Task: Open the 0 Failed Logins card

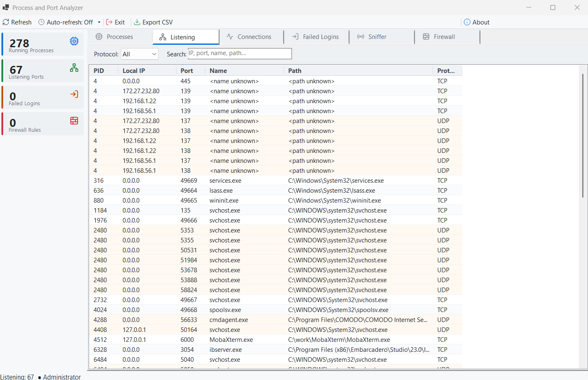Action: click(43, 97)
